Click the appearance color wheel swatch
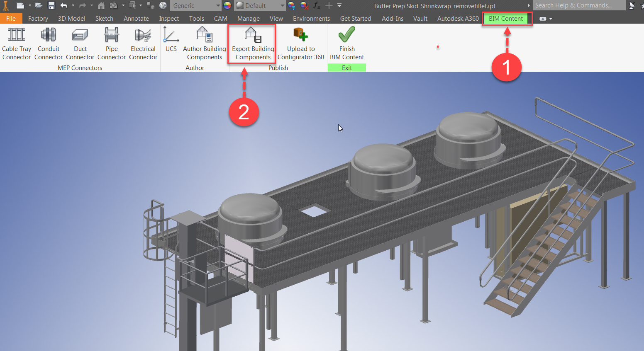 tap(227, 5)
